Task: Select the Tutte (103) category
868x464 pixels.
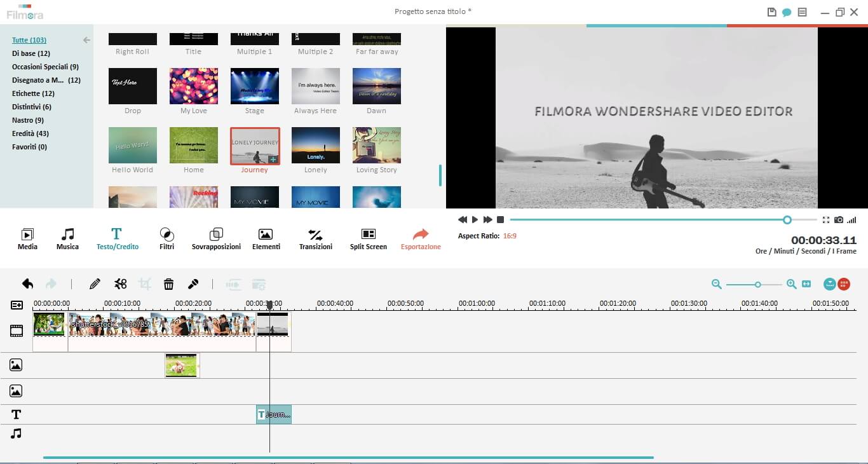Action: coord(29,40)
